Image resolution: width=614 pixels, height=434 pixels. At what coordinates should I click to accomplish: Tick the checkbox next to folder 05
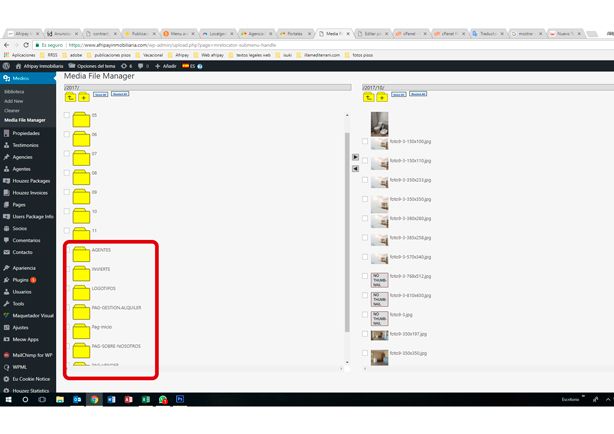pyautogui.click(x=67, y=115)
